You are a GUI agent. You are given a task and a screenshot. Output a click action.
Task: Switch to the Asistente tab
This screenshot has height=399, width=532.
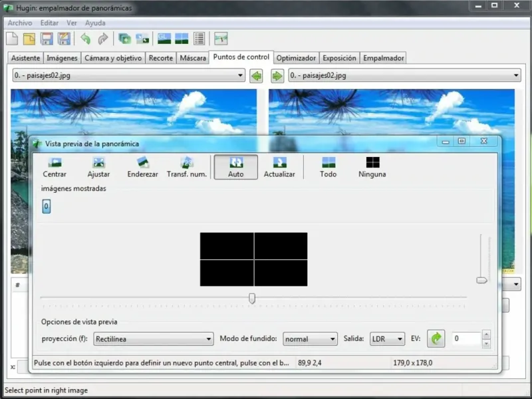click(25, 58)
